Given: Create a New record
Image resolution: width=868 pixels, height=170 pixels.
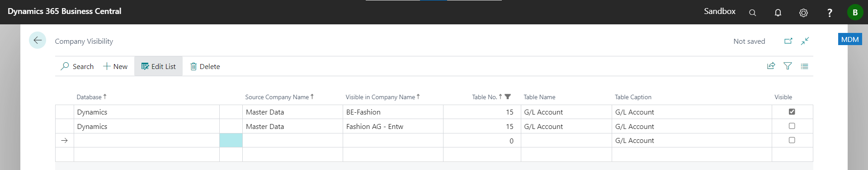Looking at the screenshot, I should [115, 66].
